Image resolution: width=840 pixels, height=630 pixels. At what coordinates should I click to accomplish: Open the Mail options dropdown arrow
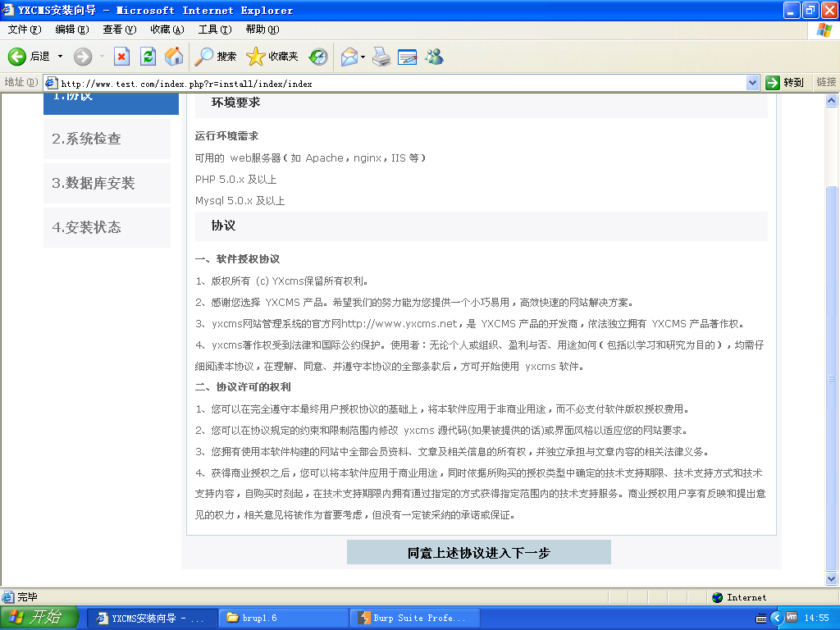[x=363, y=57]
